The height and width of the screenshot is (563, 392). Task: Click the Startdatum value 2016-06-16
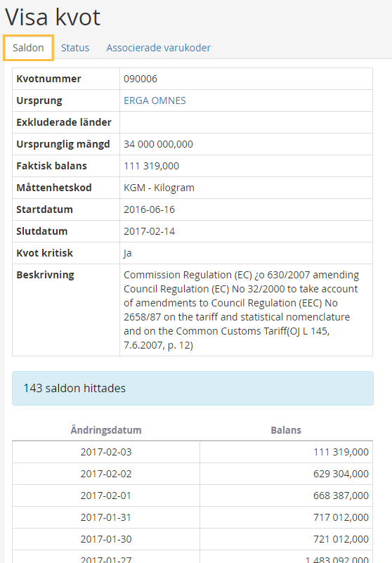pyautogui.click(x=150, y=209)
